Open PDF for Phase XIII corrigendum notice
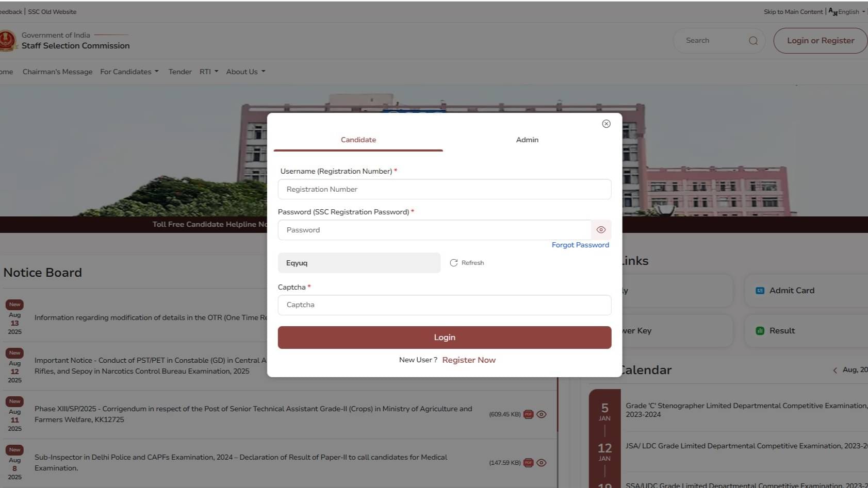This screenshot has height=488, width=868. coord(528,414)
